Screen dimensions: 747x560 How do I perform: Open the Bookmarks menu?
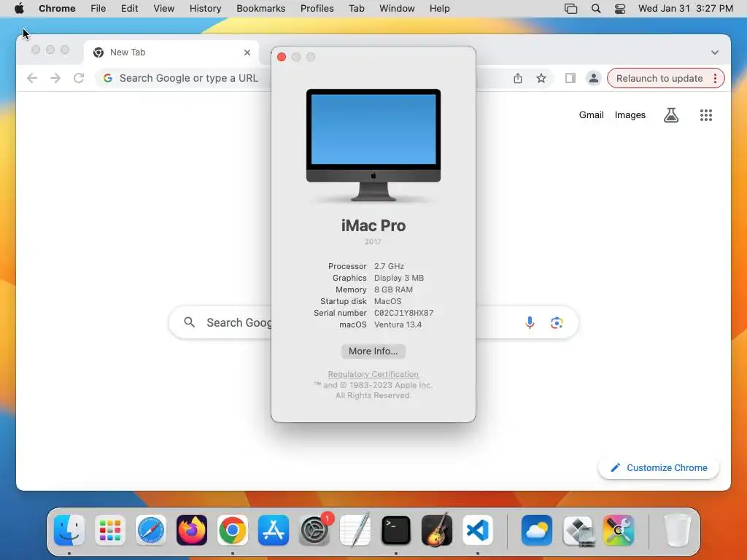pos(260,9)
